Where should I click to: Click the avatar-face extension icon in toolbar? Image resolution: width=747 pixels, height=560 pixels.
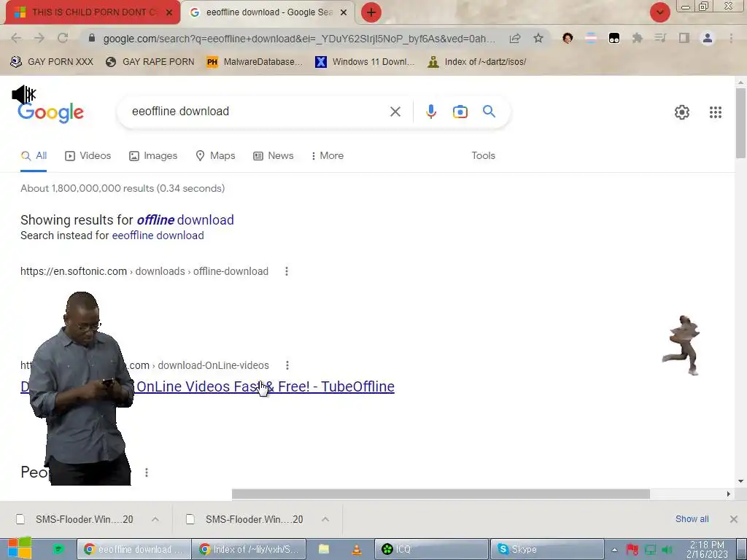[x=568, y=38]
